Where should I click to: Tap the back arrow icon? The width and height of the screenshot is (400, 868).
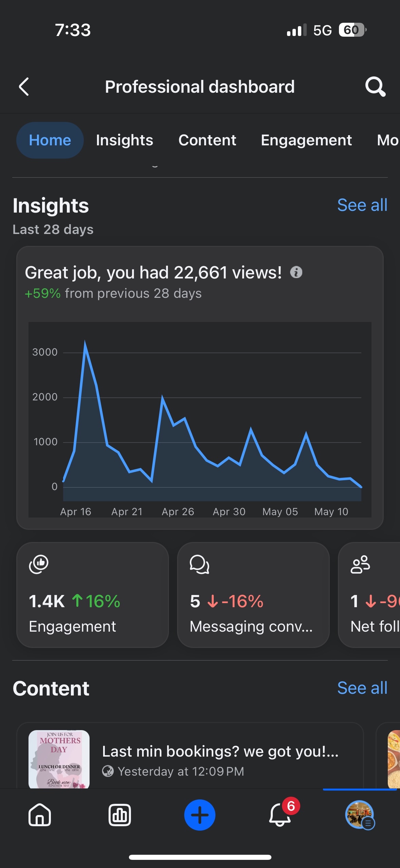coord(24,87)
